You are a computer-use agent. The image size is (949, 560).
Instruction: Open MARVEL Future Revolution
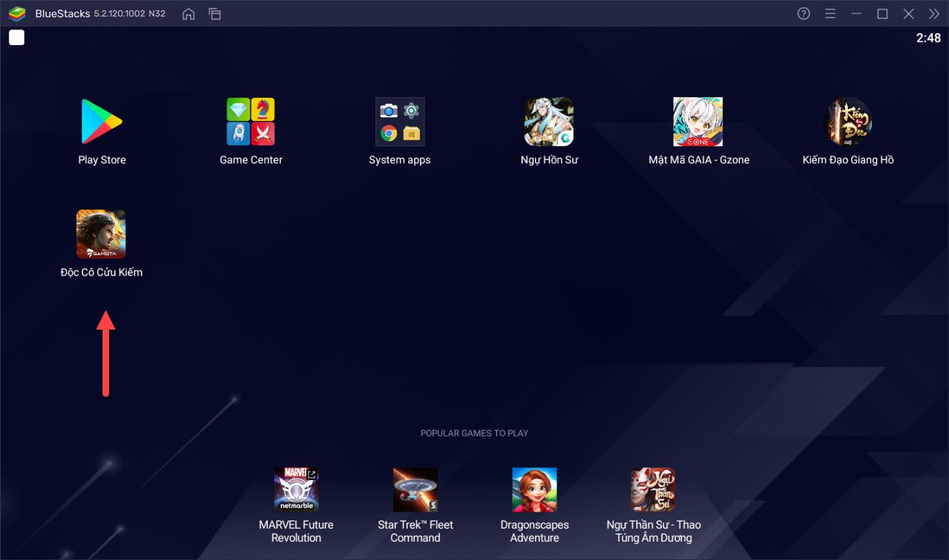[297, 490]
